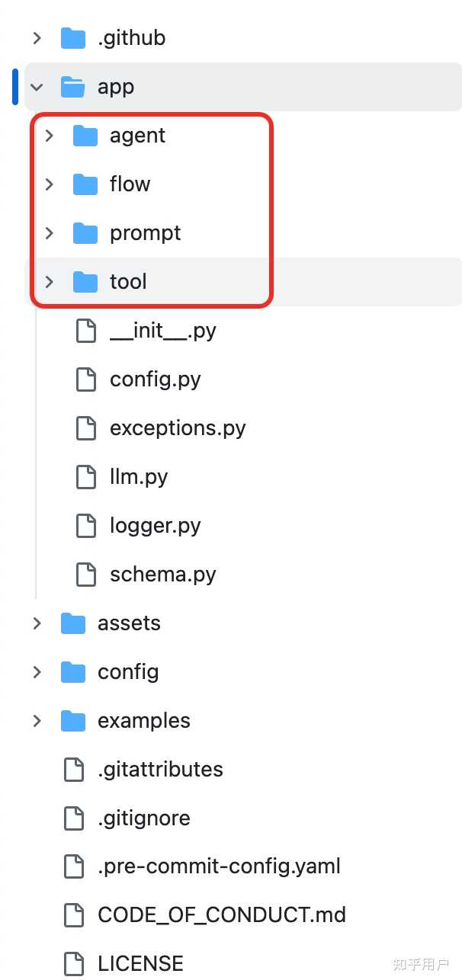Click the LICENSE file icon
Screen dimensions: 462x980
(73, 963)
